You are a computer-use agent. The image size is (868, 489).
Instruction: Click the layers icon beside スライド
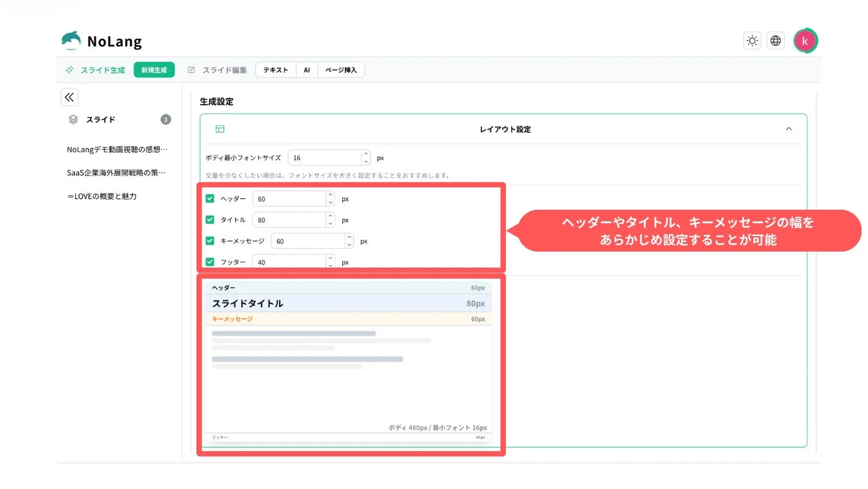pyautogui.click(x=73, y=119)
